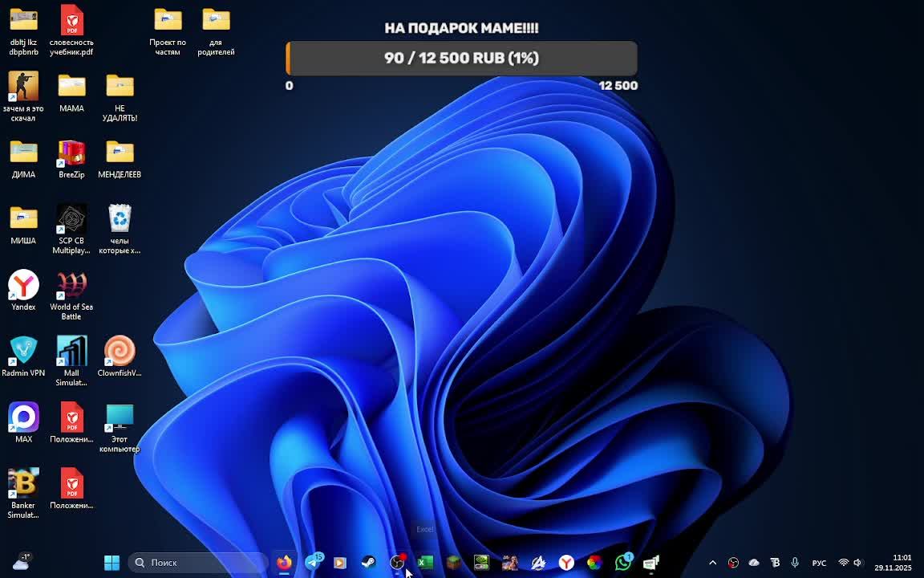Open Yandex Browser taskbar icon

pyautogui.click(x=566, y=563)
